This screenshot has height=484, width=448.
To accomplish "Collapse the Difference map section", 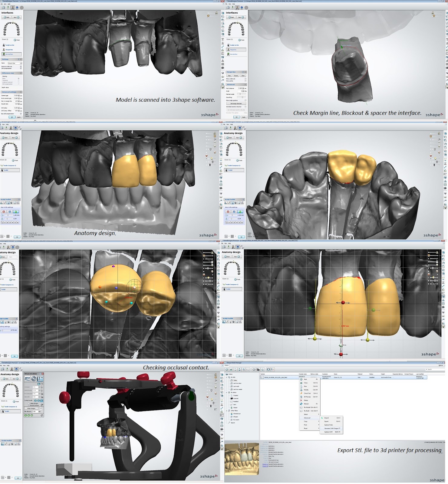I will point(21,73).
